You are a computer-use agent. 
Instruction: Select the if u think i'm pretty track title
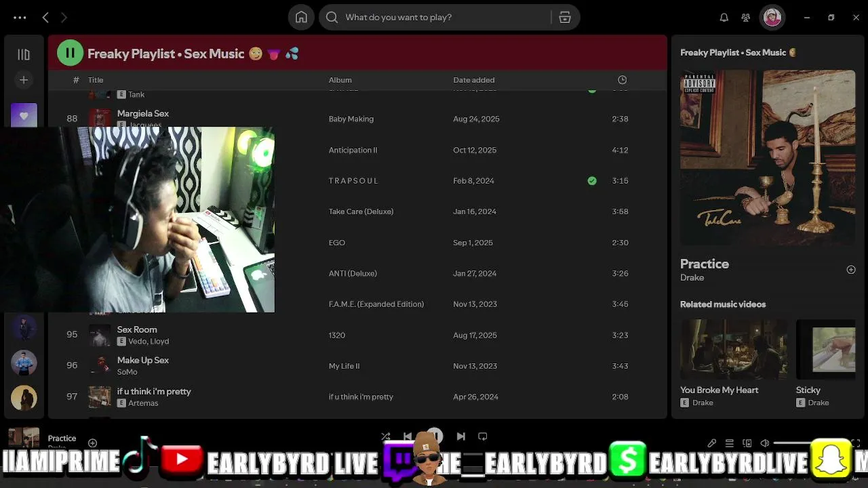pyautogui.click(x=154, y=391)
